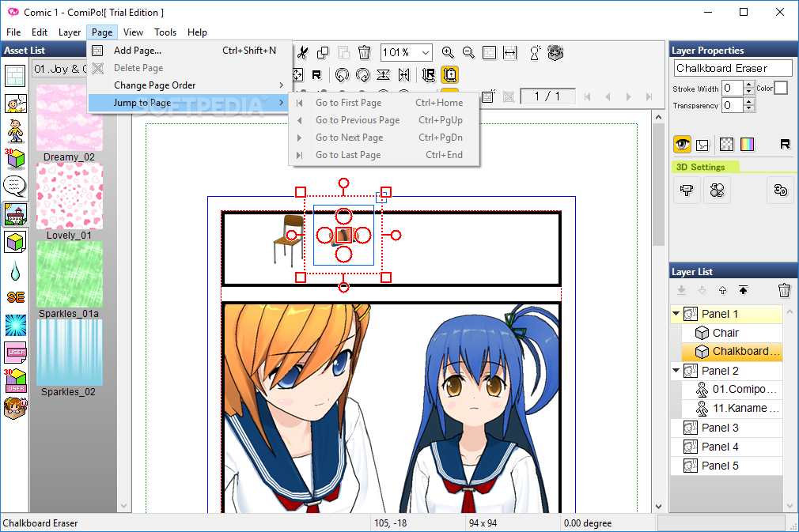Viewport: 799px width, 532px height.
Task: Open the Help menu
Action: tap(197, 32)
